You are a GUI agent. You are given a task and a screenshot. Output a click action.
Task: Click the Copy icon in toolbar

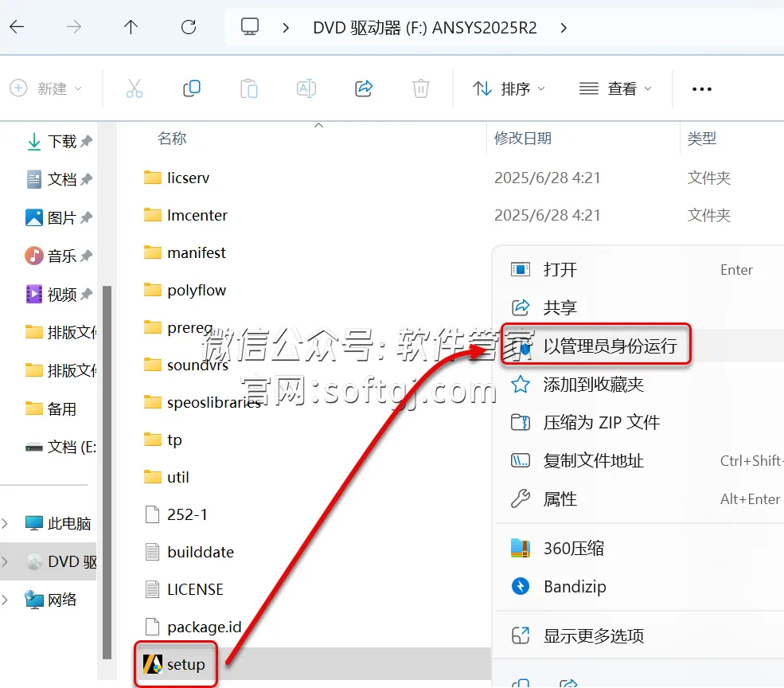192,88
